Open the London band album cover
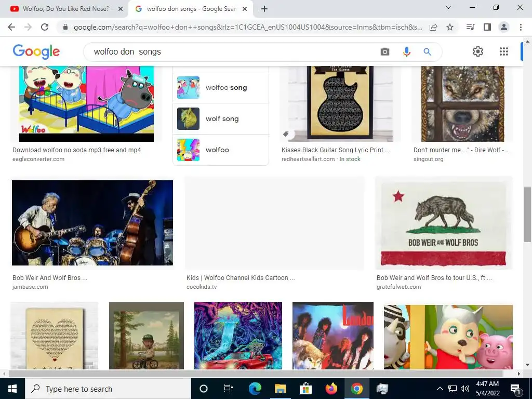Image resolution: width=532 pixels, height=399 pixels. point(333,336)
